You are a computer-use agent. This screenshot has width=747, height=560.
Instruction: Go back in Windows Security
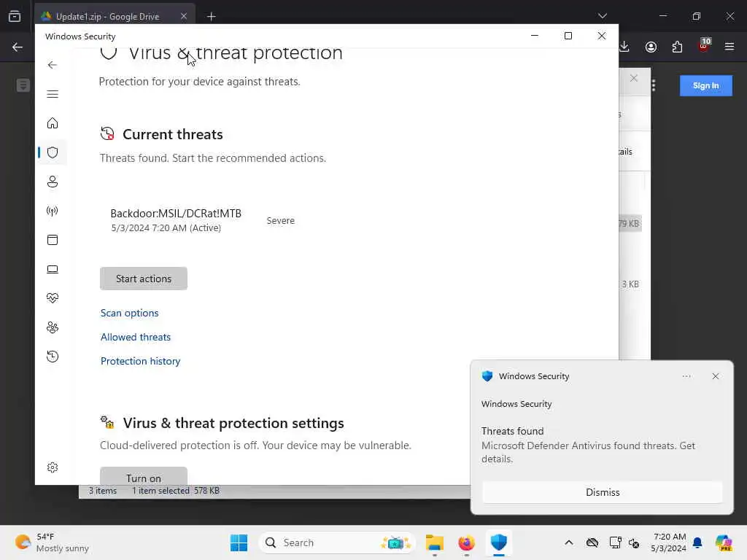53,65
